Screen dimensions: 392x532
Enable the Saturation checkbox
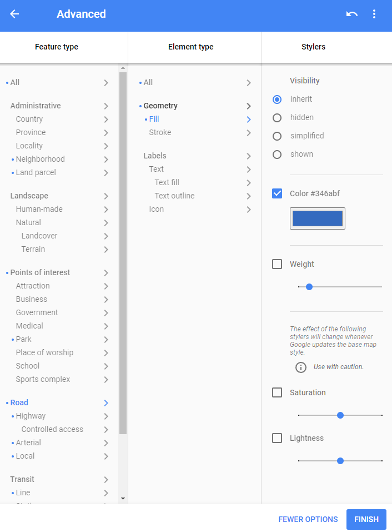(x=277, y=392)
